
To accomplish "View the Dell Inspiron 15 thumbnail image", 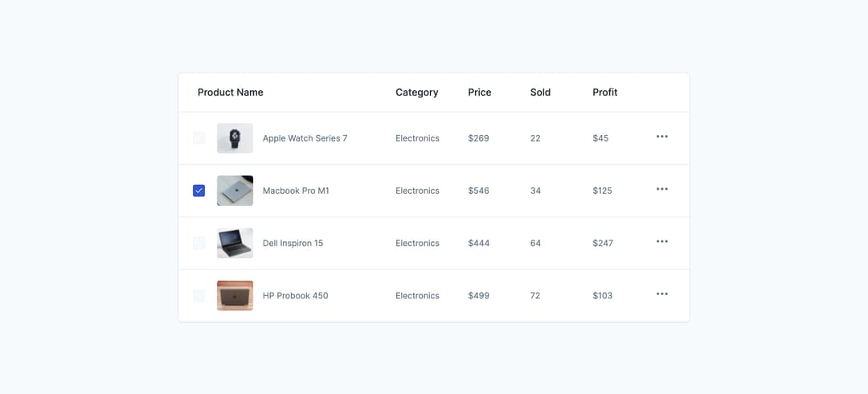I will [x=235, y=243].
